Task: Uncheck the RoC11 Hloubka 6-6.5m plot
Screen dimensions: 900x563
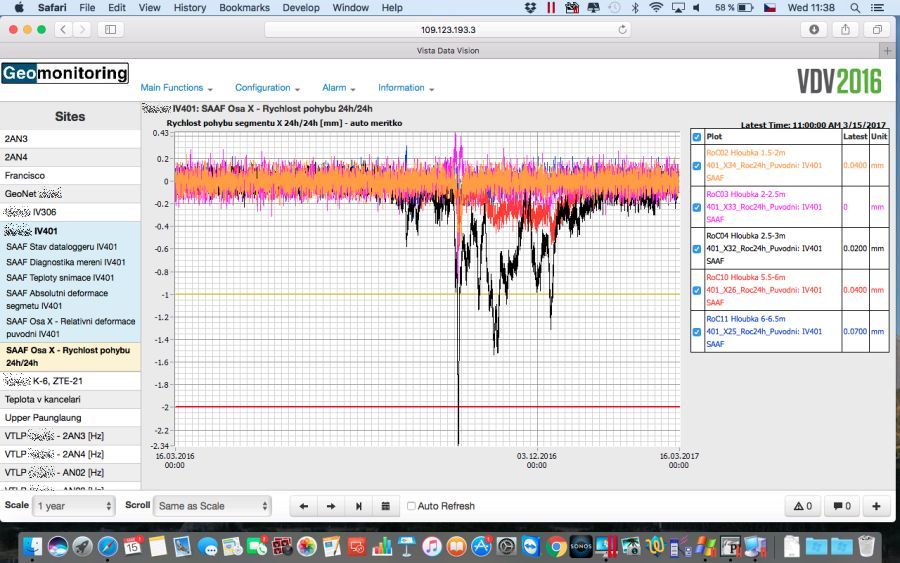Action: click(697, 332)
